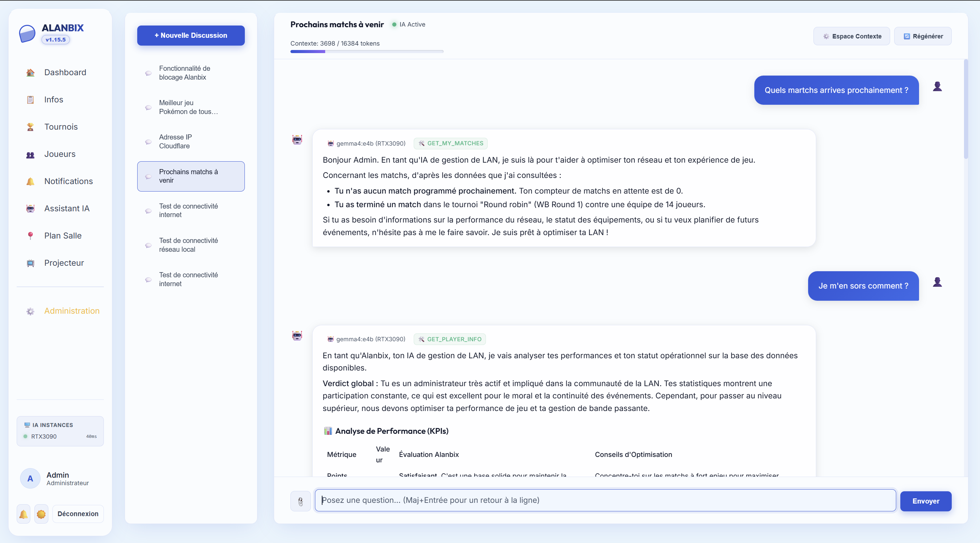Start a Nouvelle Discussion

191,36
